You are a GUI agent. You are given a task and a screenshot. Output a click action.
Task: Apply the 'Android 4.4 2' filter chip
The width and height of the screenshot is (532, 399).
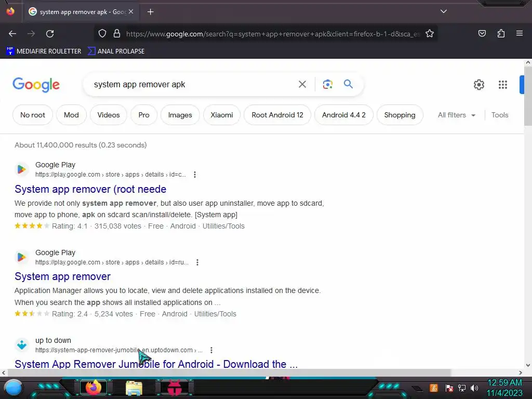pos(344,115)
